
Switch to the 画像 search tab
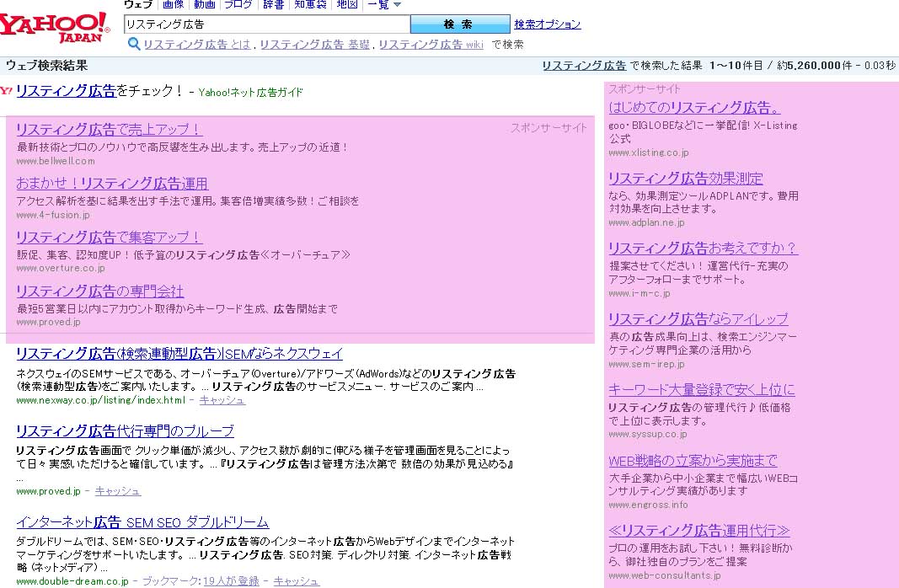[x=174, y=4]
